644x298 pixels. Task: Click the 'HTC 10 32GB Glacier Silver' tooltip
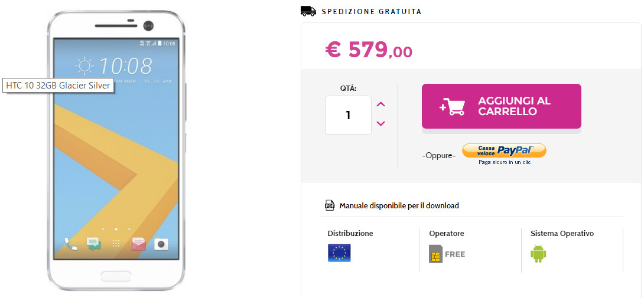tap(58, 85)
